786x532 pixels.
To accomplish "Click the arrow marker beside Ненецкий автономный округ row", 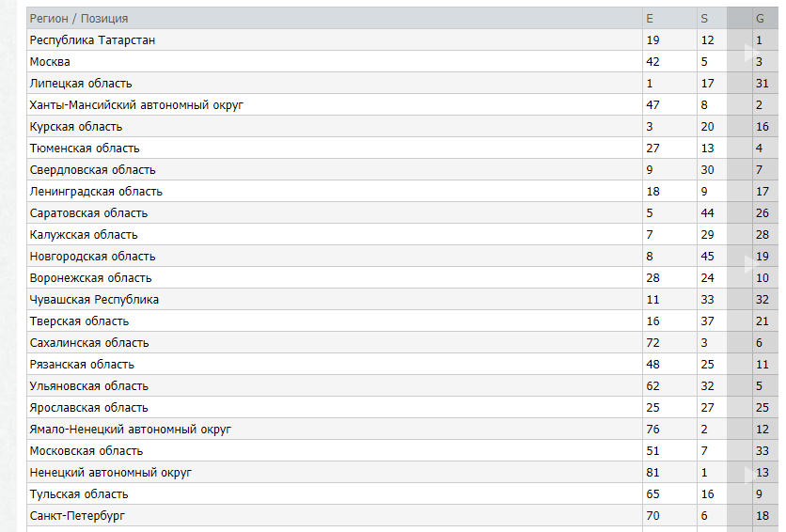I will click(x=748, y=472).
